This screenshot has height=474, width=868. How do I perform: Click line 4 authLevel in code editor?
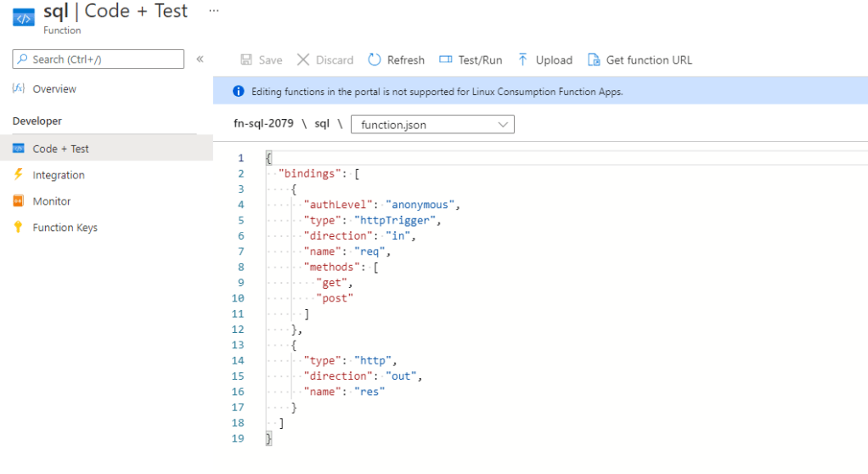[340, 205]
